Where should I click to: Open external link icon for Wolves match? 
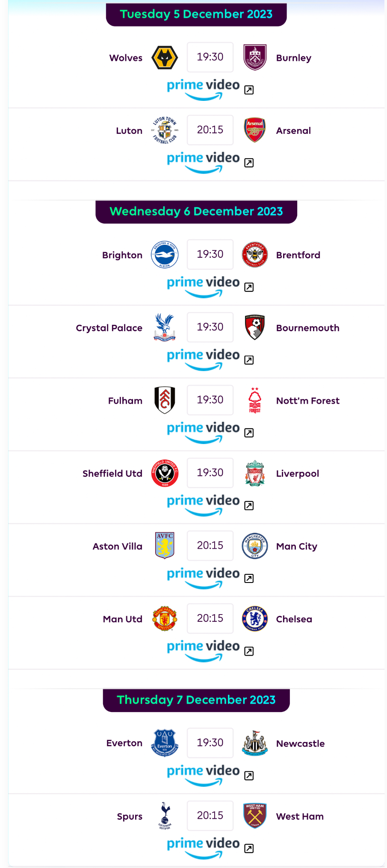[249, 90]
